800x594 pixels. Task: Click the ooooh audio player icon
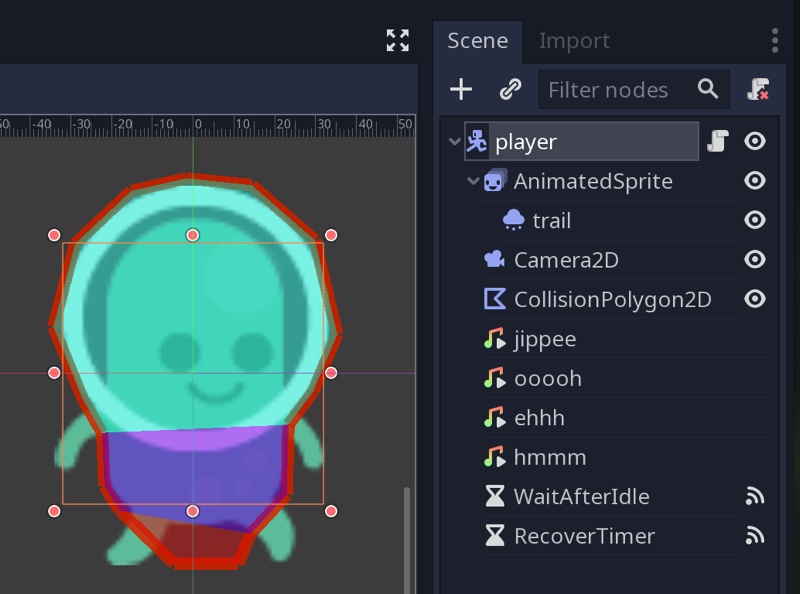pos(494,378)
